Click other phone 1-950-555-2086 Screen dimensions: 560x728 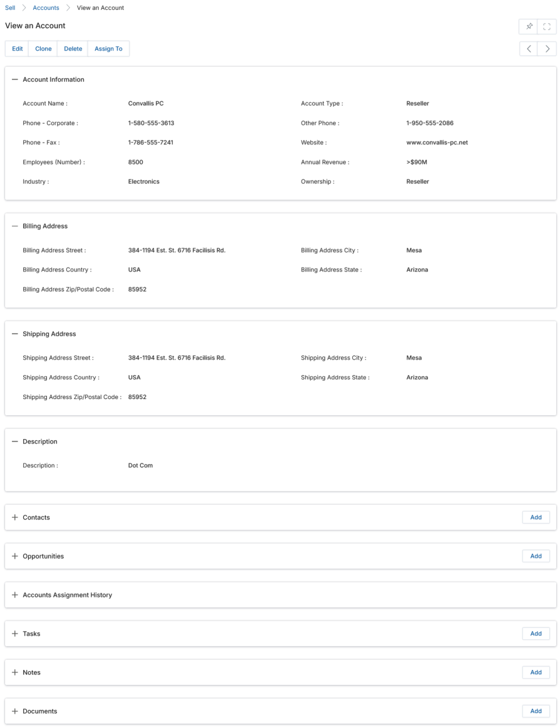(x=430, y=123)
